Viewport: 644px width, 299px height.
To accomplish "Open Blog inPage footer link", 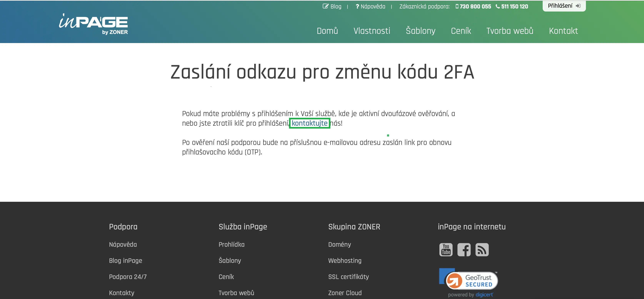I will click(126, 261).
